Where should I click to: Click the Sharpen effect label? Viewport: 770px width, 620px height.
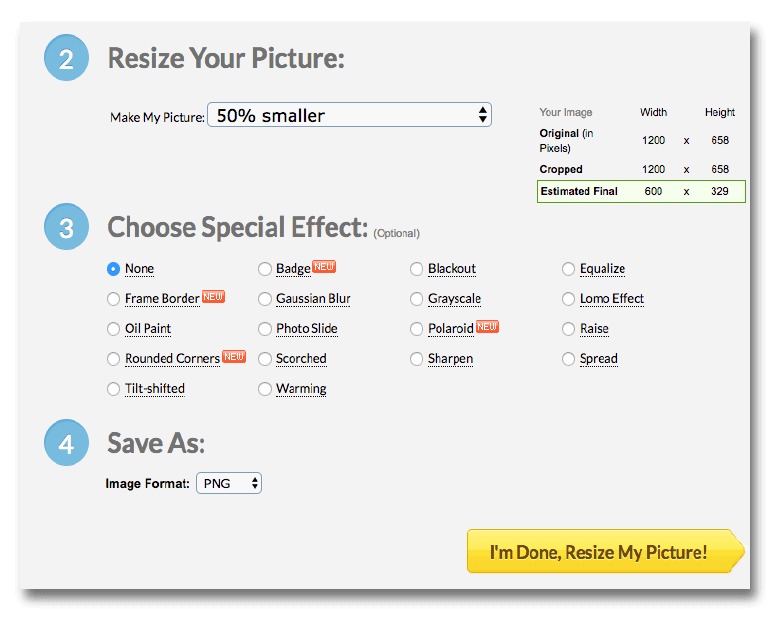click(x=450, y=359)
